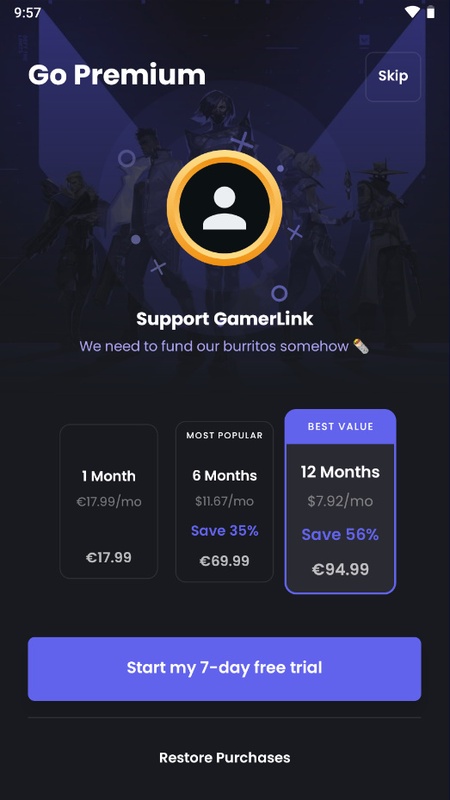Image resolution: width=450 pixels, height=800 pixels.
Task: Tap the €69.99 price
Action: coord(224,561)
